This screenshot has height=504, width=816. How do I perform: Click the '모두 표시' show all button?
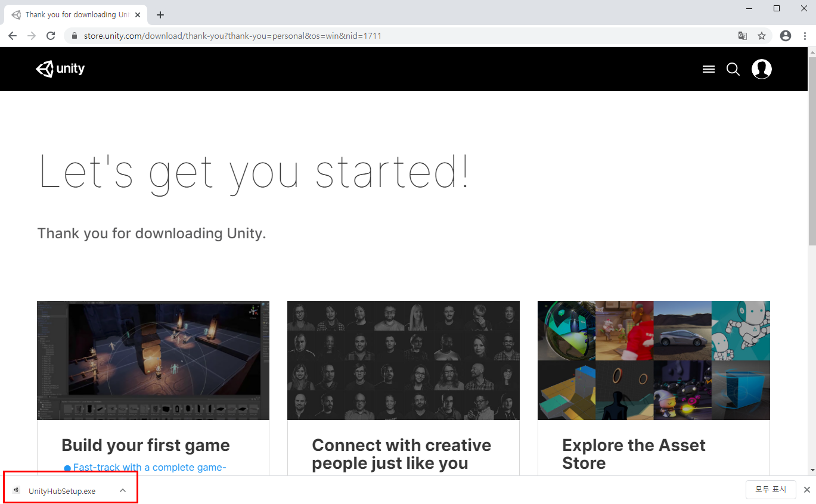coord(771,490)
